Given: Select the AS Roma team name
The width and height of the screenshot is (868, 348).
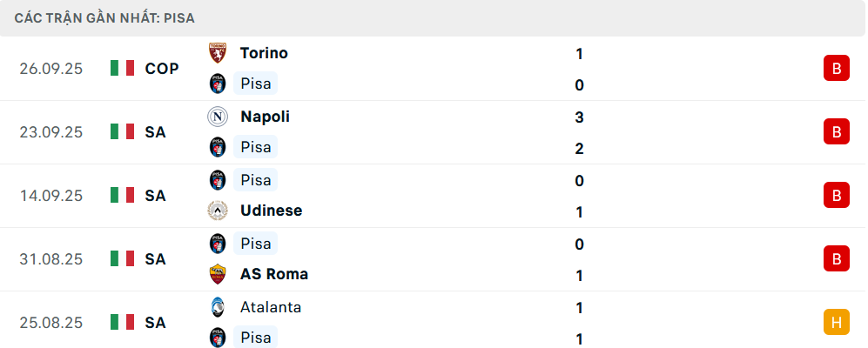Looking at the screenshot, I should coord(274,274).
